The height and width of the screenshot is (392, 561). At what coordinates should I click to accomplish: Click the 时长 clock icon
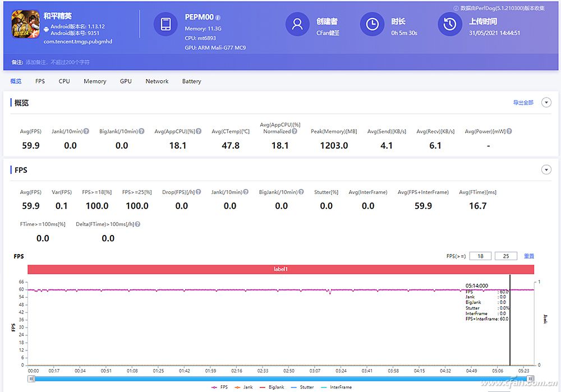click(371, 24)
